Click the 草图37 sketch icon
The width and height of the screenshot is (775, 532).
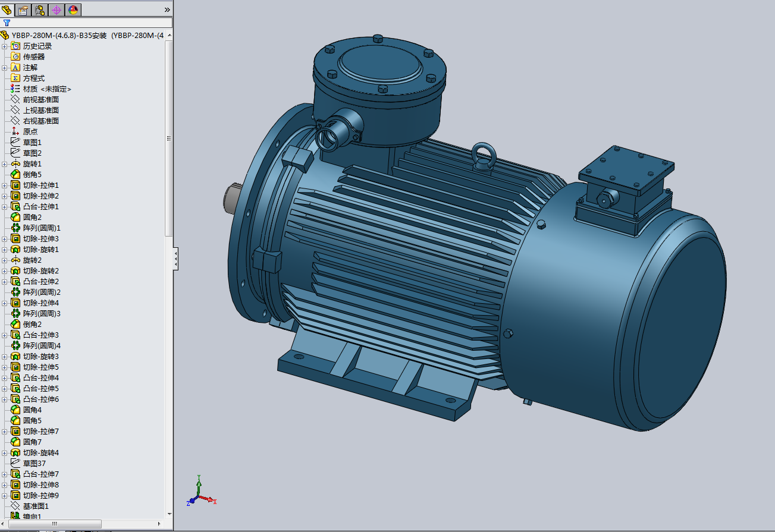[16, 463]
